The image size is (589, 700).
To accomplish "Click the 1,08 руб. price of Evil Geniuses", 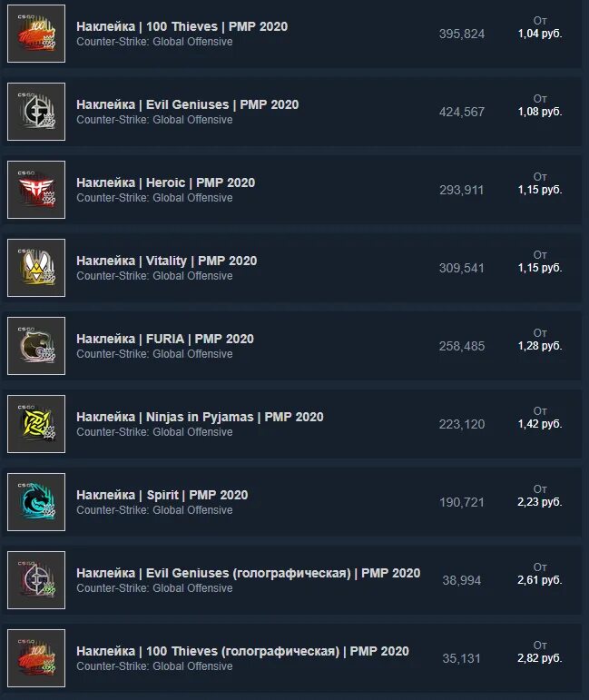I will [x=540, y=112].
